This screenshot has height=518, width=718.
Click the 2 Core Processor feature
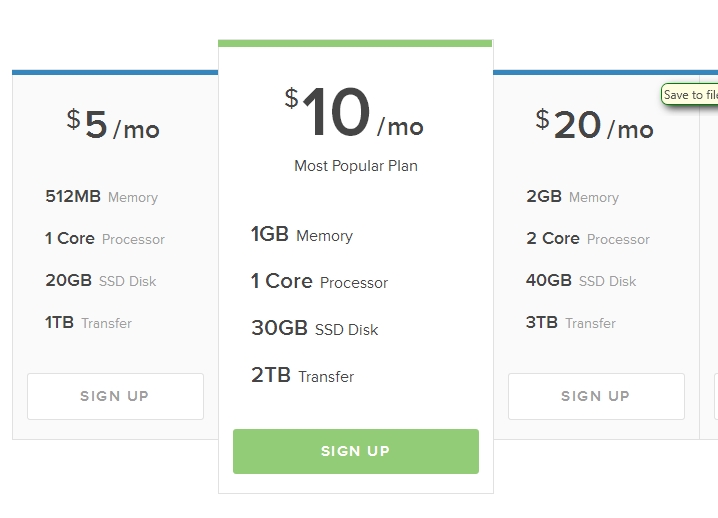click(588, 239)
